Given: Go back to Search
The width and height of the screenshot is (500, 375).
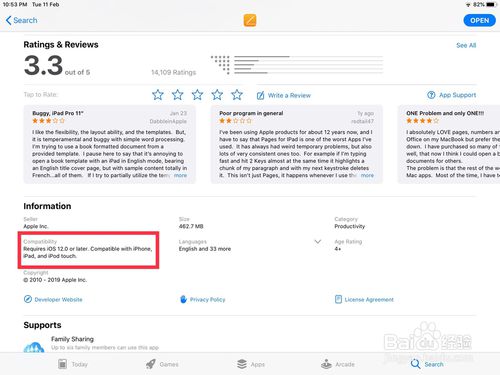Looking at the screenshot, I should [x=22, y=20].
